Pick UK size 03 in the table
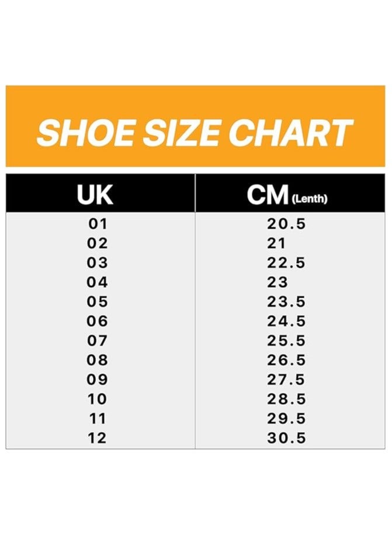This screenshot has width=392, height=535. (98, 263)
